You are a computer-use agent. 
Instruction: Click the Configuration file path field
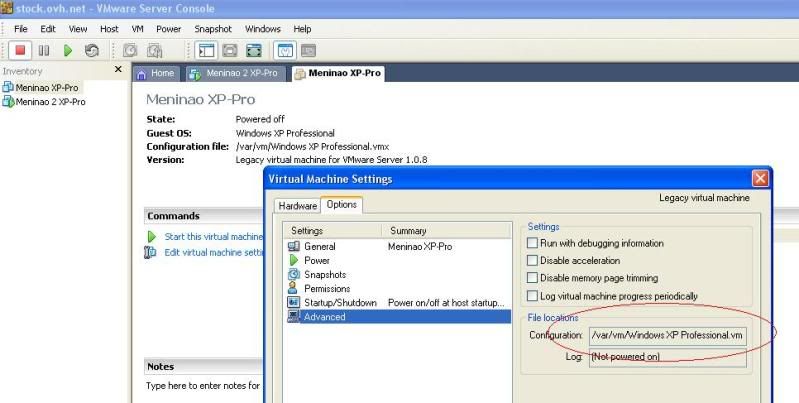668,336
